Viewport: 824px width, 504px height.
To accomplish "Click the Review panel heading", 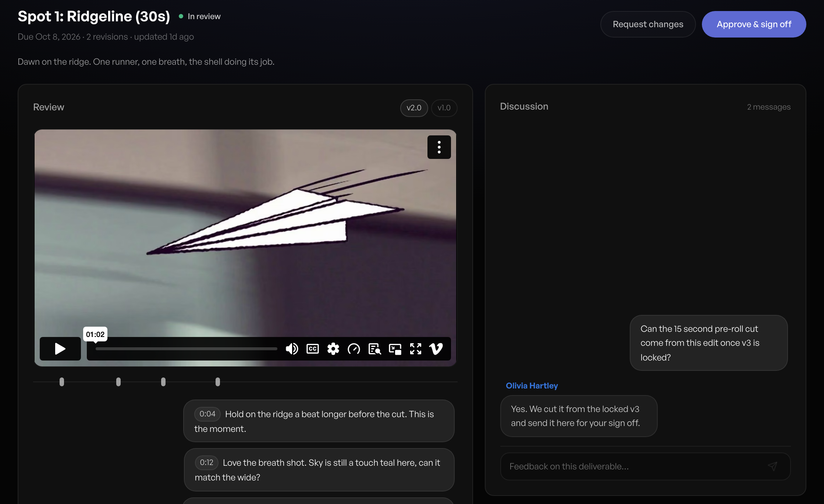I will click(49, 107).
